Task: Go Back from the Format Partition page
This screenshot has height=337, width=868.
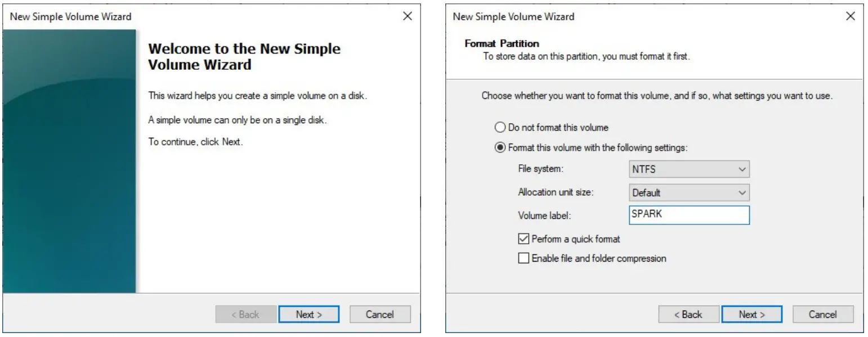Action: point(688,314)
